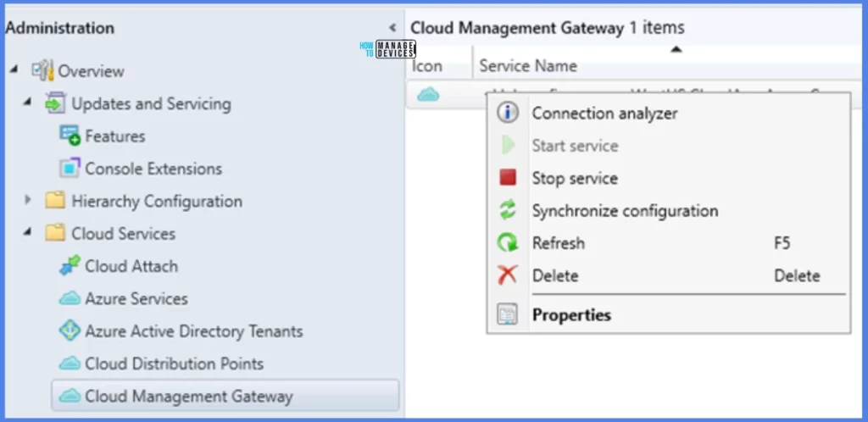Click the Console Extensions icon
868x422 pixels.
[70, 168]
